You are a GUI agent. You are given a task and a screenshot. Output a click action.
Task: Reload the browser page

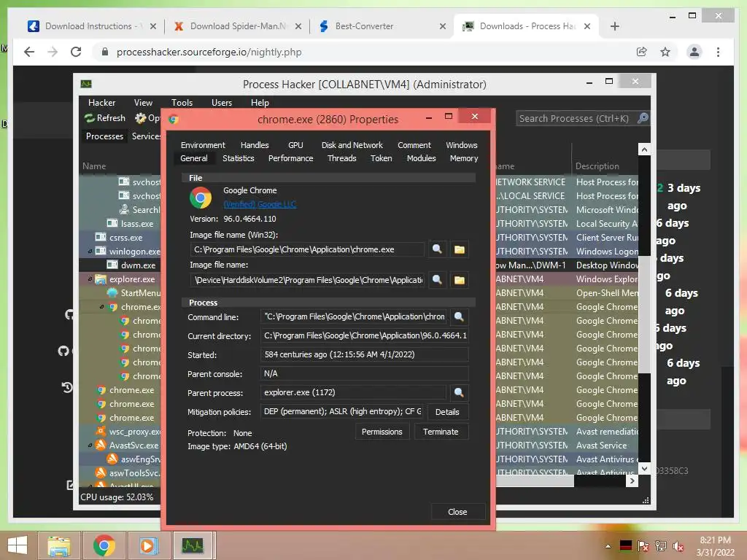76,52
